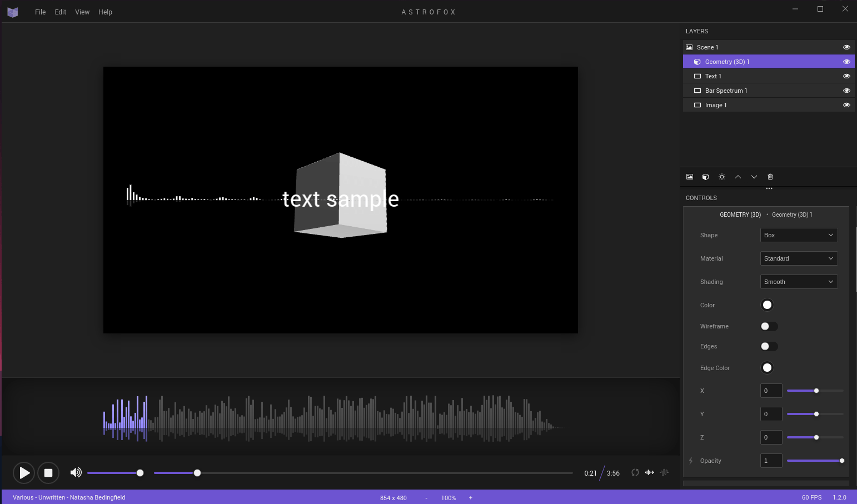Viewport: 857px width, 504px height.
Task: Move the layer up with the up chevron
Action: click(738, 177)
